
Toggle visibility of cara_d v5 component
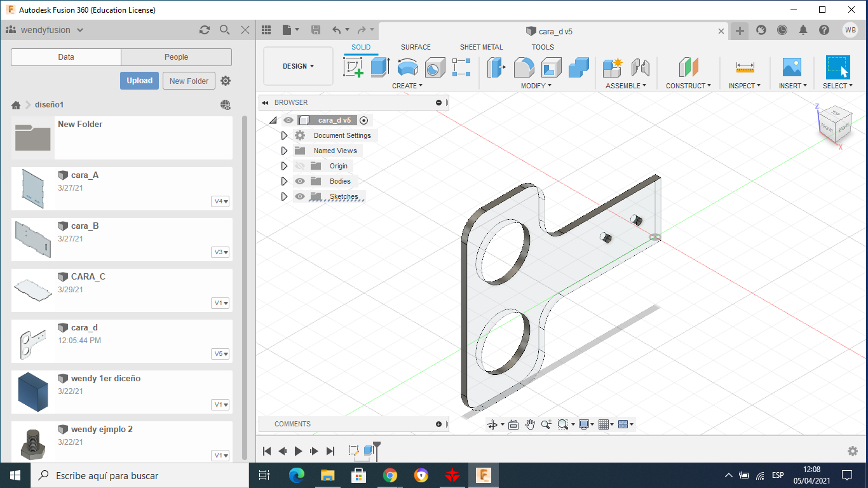288,120
